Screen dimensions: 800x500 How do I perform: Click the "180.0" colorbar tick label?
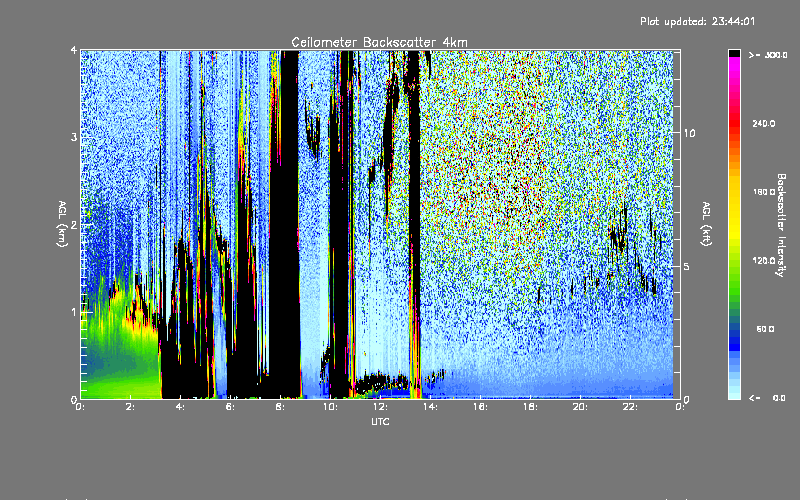point(764,192)
